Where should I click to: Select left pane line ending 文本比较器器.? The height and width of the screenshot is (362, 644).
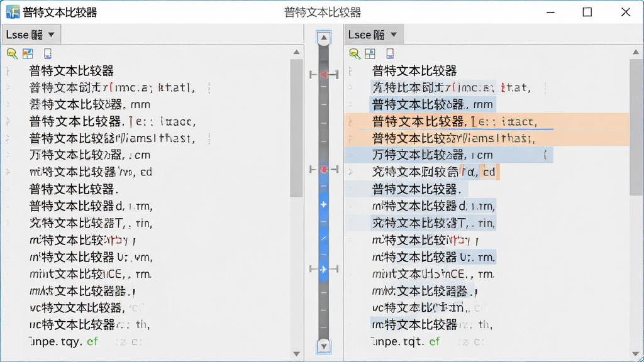82,292
